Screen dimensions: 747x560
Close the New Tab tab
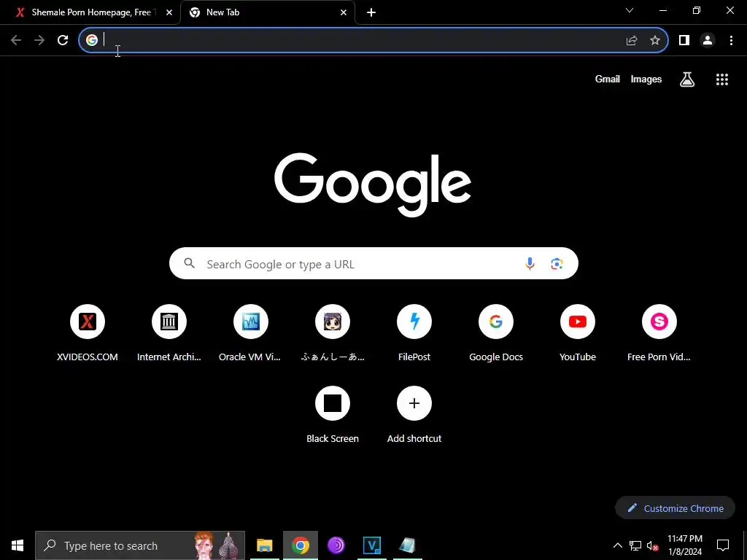[344, 13]
